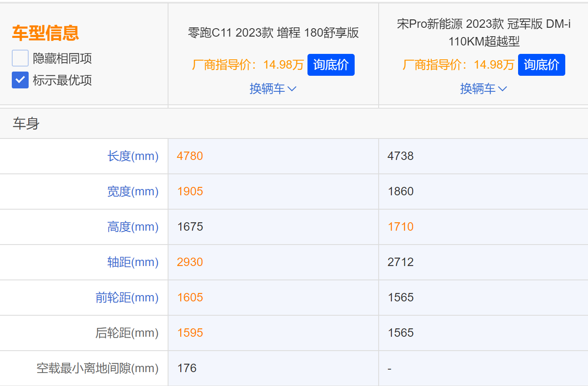The image size is (588, 386).
Task: Click 询底价 for 零跑C11
Action: pyautogui.click(x=331, y=65)
